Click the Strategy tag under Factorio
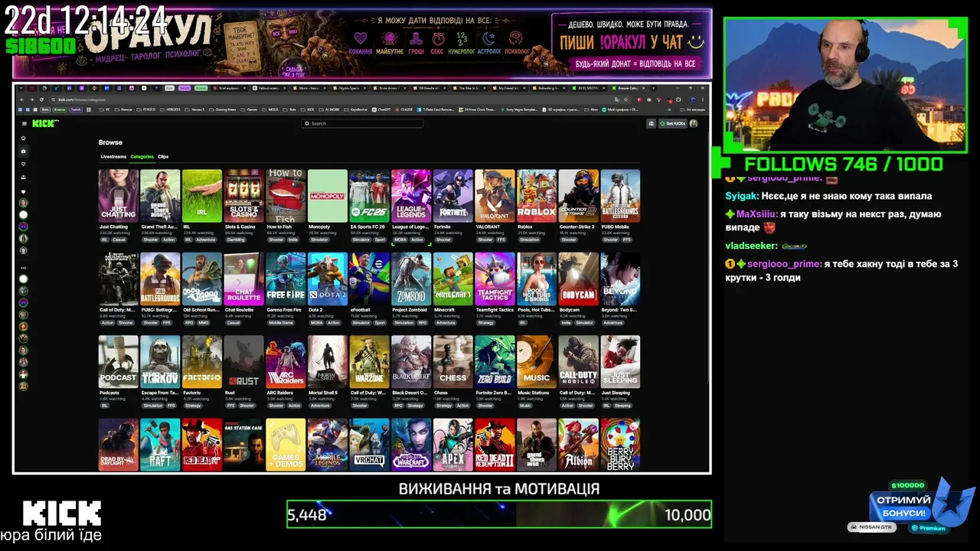Image resolution: width=980 pixels, height=551 pixels. (193, 406)
